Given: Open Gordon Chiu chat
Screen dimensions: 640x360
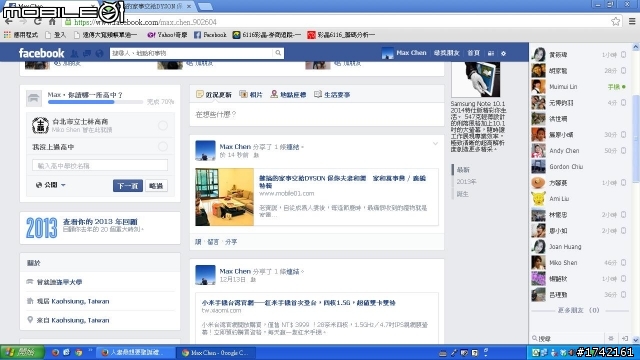Looking at the screenshot, I should pos(579,167).
